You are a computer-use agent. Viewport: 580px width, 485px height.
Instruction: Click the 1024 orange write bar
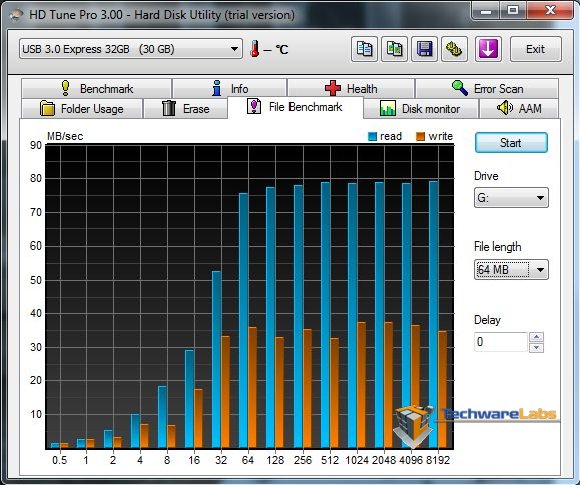[x=361, y=385]
